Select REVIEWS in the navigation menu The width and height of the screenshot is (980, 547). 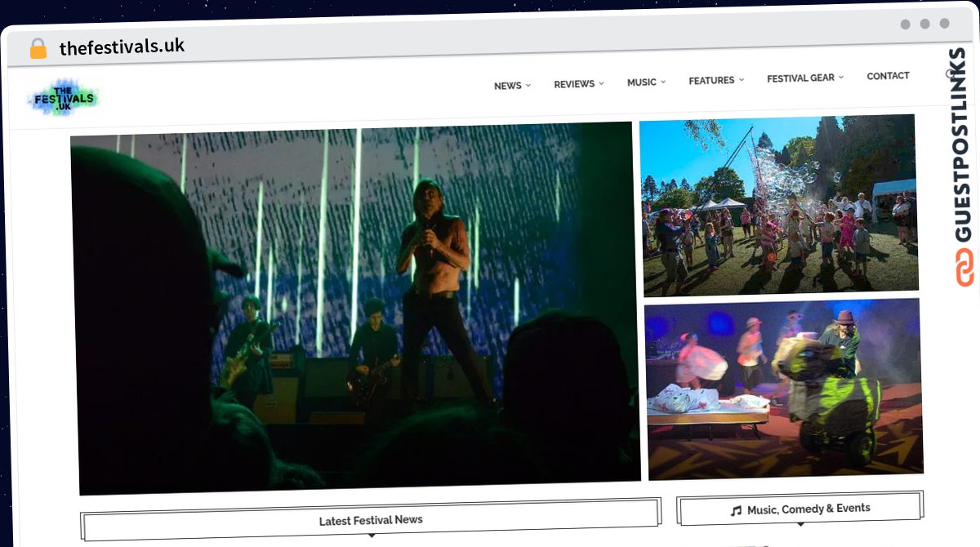[x=574, y=83]
